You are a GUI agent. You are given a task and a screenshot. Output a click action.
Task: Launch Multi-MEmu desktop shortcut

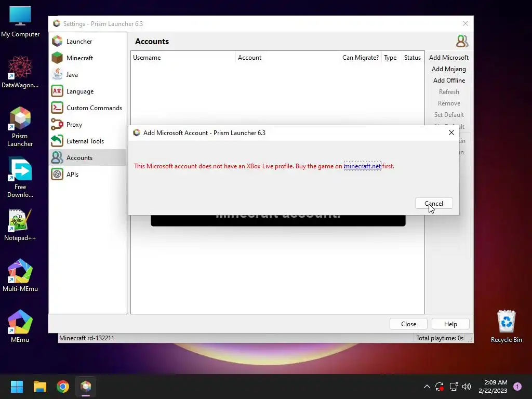20,275
